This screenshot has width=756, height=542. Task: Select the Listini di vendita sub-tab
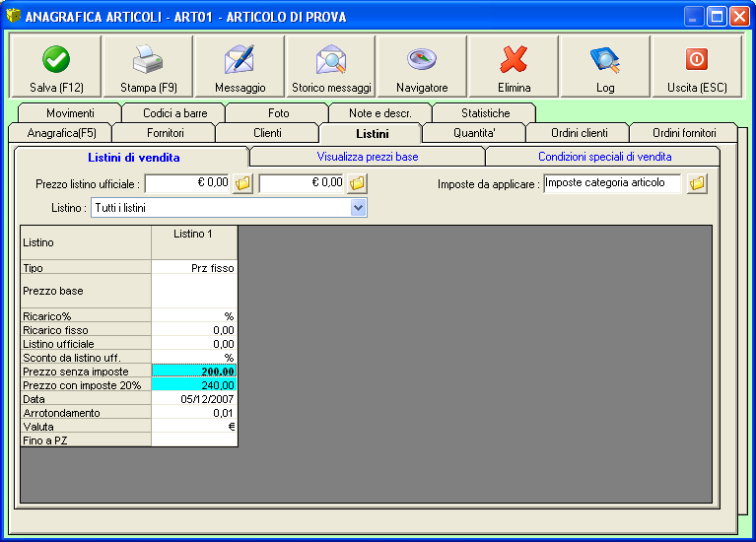(x=133, y=158)
